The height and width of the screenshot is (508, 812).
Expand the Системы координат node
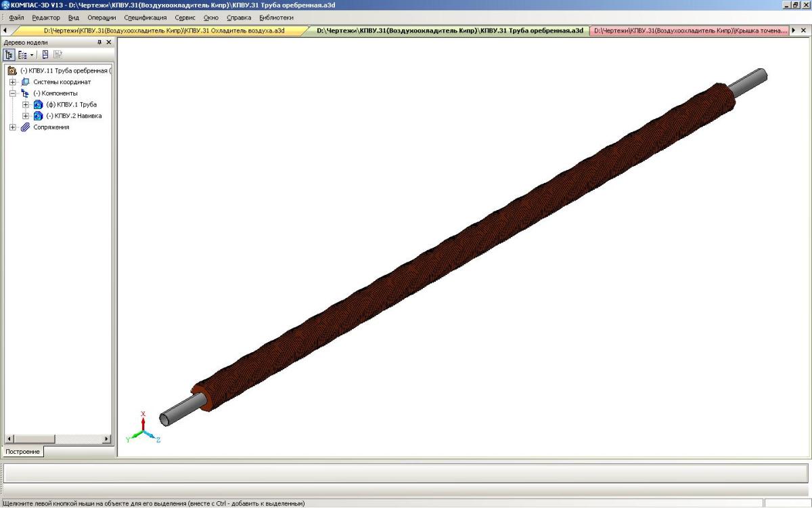13,82
